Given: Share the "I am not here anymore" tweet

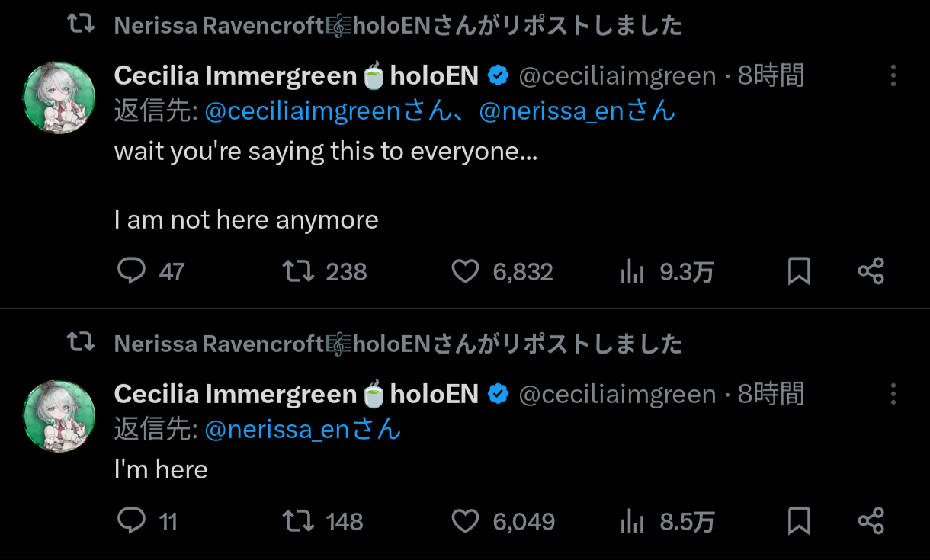Looking at the screenshot, I should [871, 271].
